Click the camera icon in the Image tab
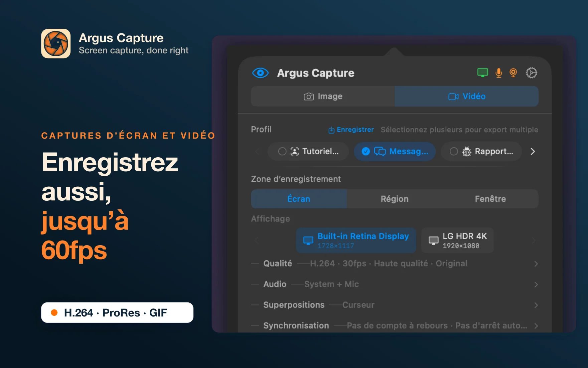The width and height of the screenshot is (588, 368). pyautogui.click(x=308, y=97)
